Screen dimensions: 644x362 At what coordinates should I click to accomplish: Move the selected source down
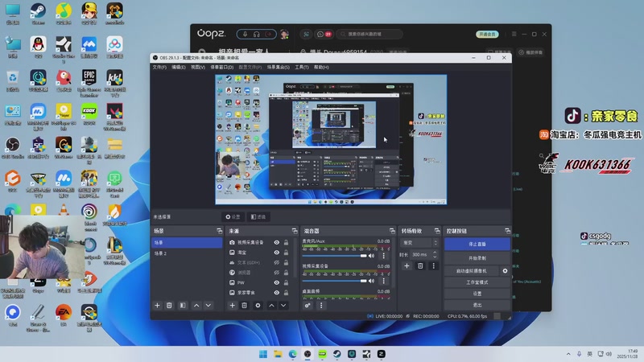point(283,306)
